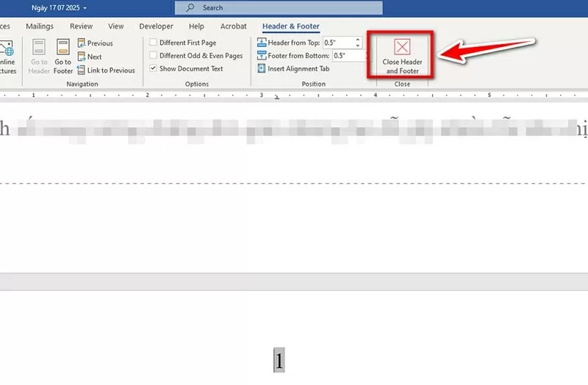The image size is (588, 385).
Task: Switch to the View tab
Action: [116, 26]
